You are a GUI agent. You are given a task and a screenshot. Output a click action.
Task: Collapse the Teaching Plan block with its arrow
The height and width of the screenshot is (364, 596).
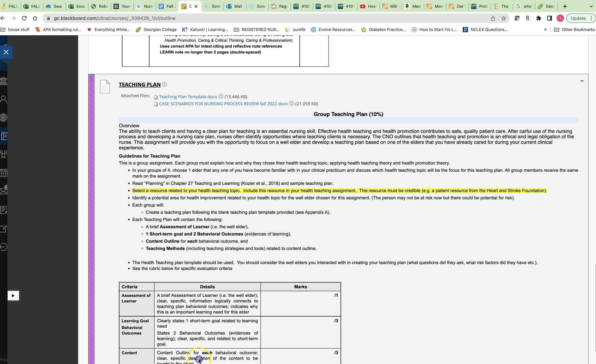pos(582,81)
